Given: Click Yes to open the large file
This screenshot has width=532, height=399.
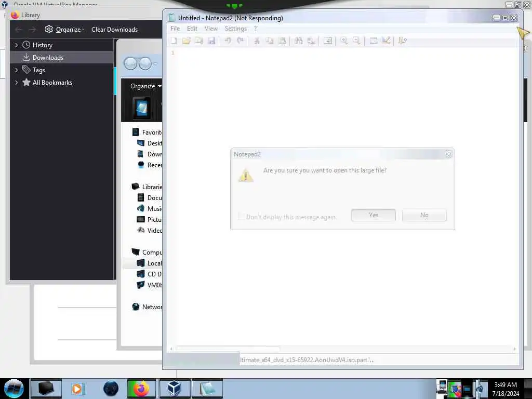Looking at the screenshot, I should click(x=373, y=215).
